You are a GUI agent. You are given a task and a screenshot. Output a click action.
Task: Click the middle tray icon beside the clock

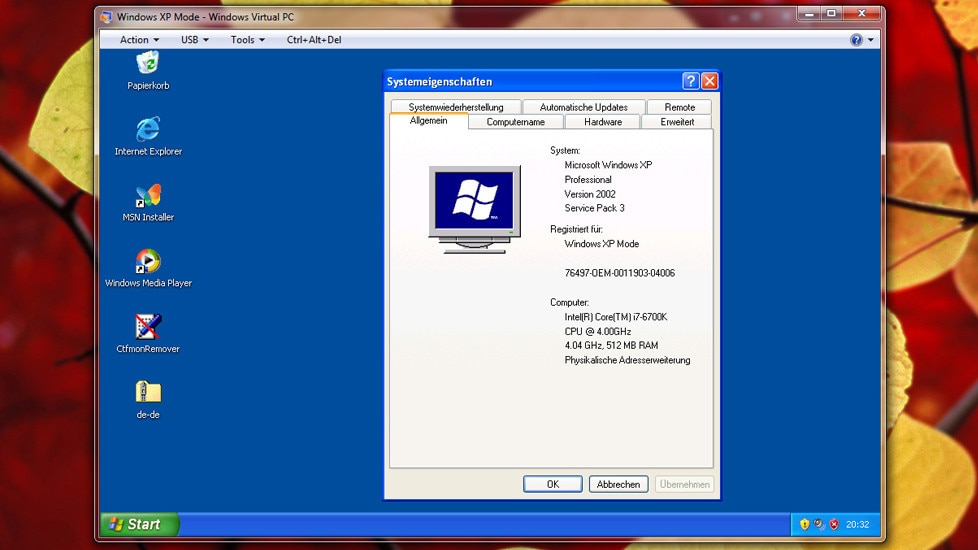pyautogui.click(x=819, y=524)
